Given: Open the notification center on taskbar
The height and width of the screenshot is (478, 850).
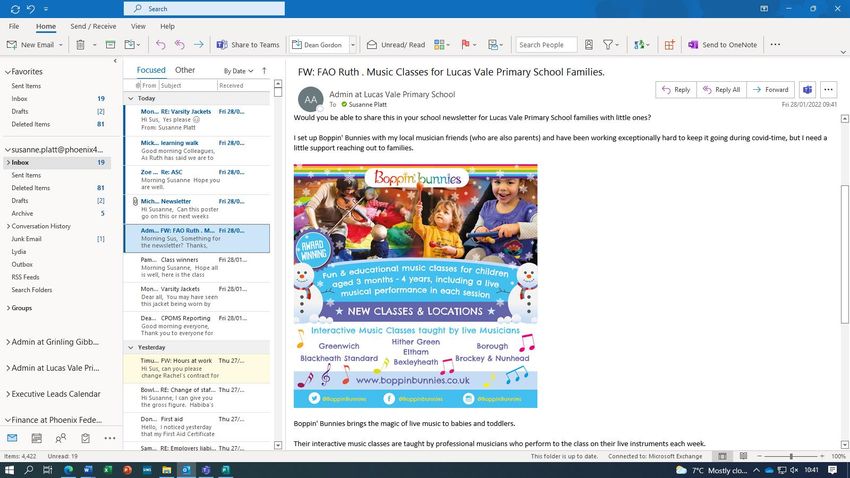Looking at the screenshot, I should tap(834, 470).
